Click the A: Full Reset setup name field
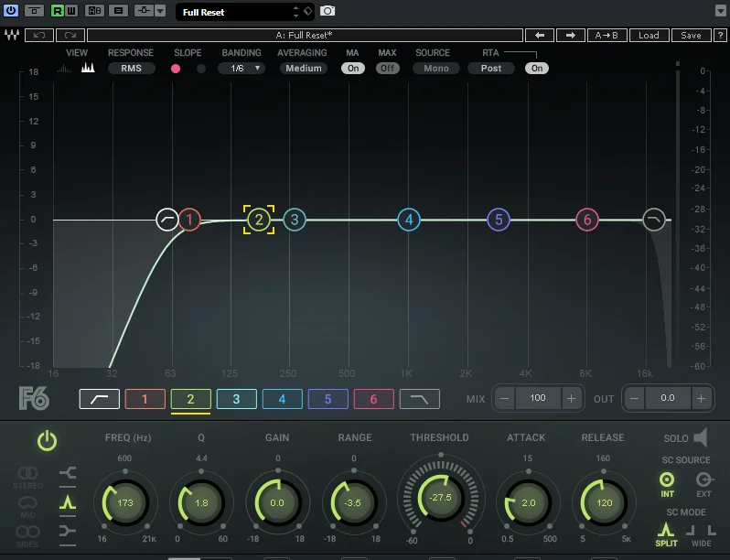This screenshot has height=560, width=730. click(305, 35)
